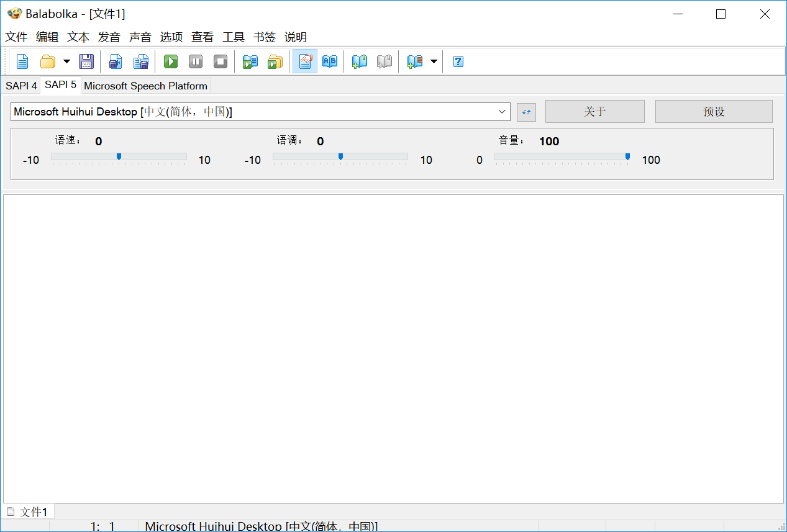The width and height of the screenshot is (787, 532).
Task: Click the add bookmark icon
Action: pyautogui.click(x=360, y=61)
